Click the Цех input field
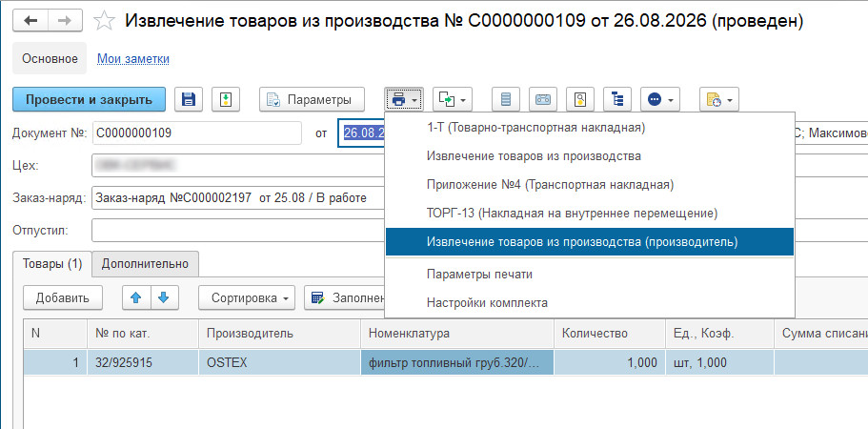The width and height of the screenshot is (868, 429). click(238, 166)
